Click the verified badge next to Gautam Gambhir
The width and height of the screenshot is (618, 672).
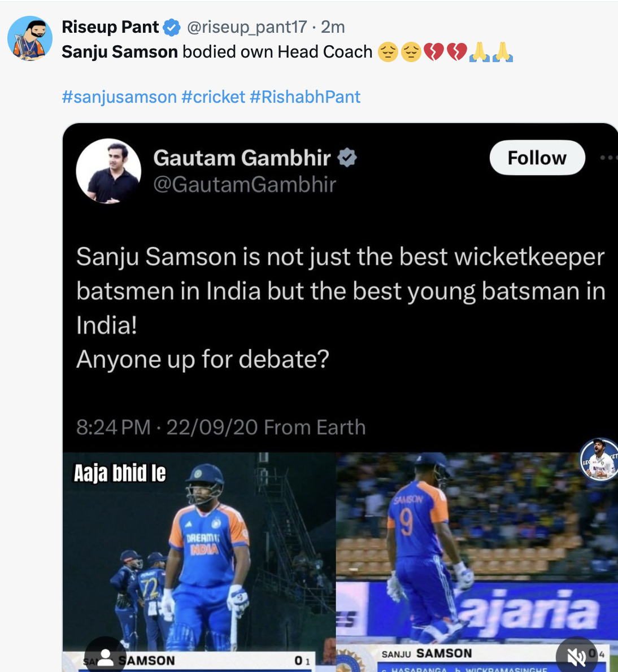click(x=347, y=158)
